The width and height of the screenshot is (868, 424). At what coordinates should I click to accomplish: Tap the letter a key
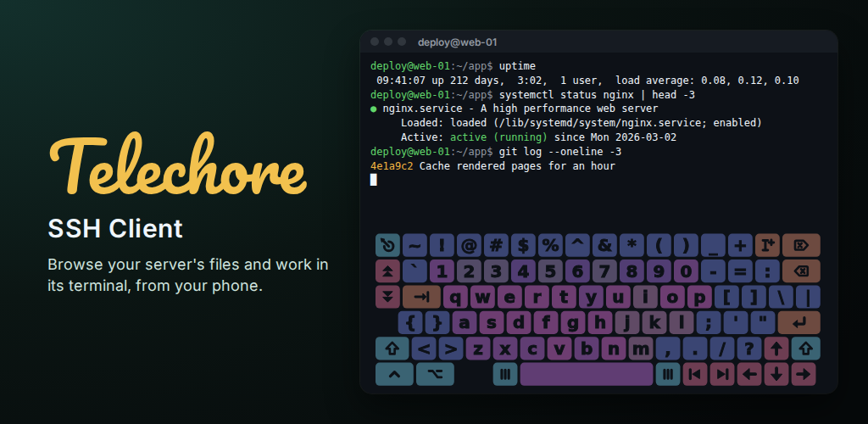[x=465, y=323]
